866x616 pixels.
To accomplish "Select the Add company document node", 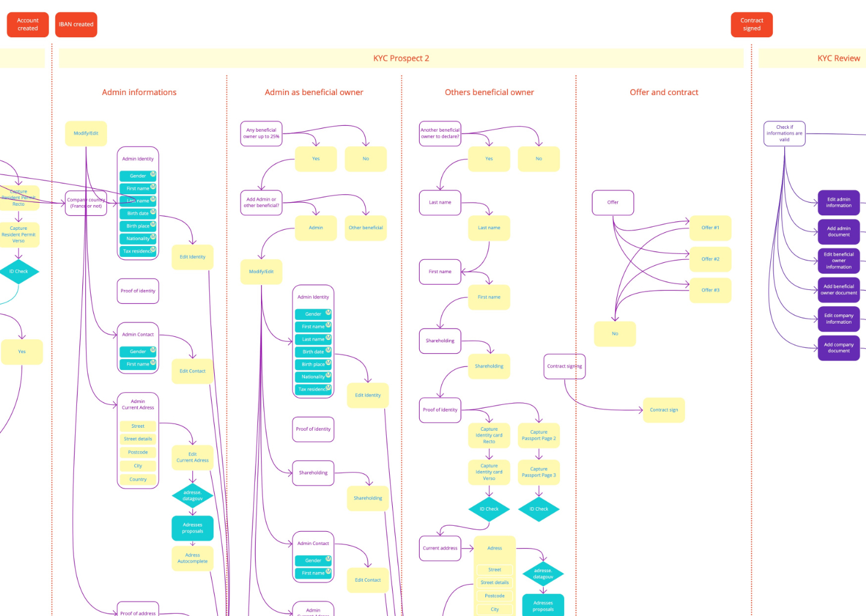I will click(838, 348).
